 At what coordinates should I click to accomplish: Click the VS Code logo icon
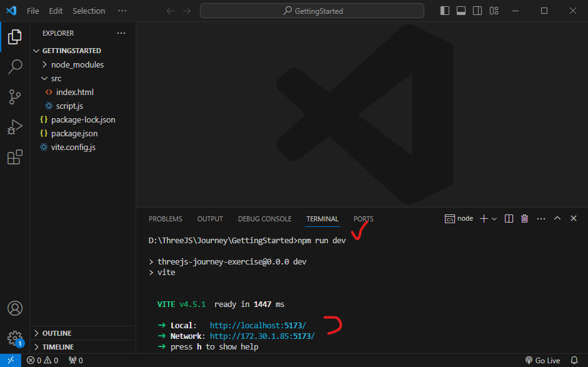pyautogui.click(x=11, y=11)
